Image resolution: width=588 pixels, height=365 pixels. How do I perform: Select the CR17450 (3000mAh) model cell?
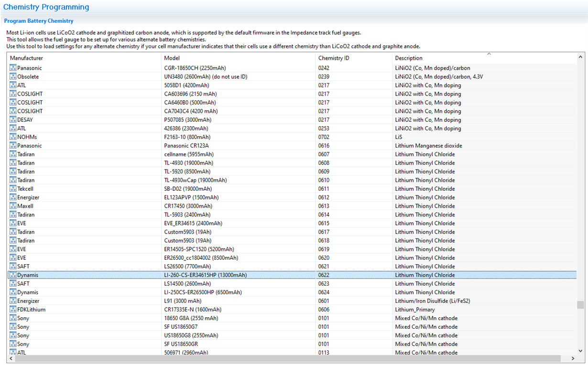[x=188, y=206]
